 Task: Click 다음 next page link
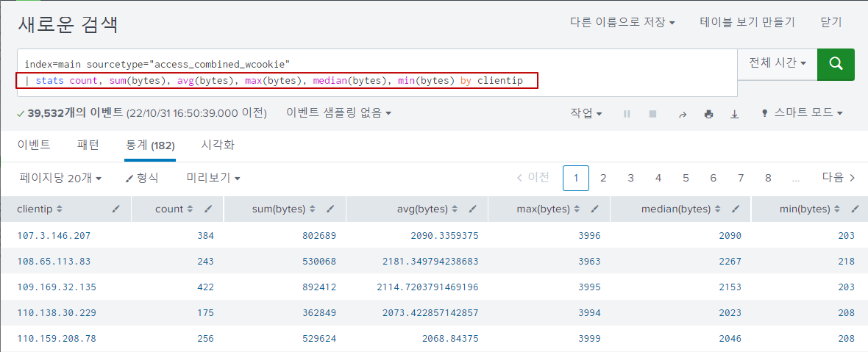point(839,177)
